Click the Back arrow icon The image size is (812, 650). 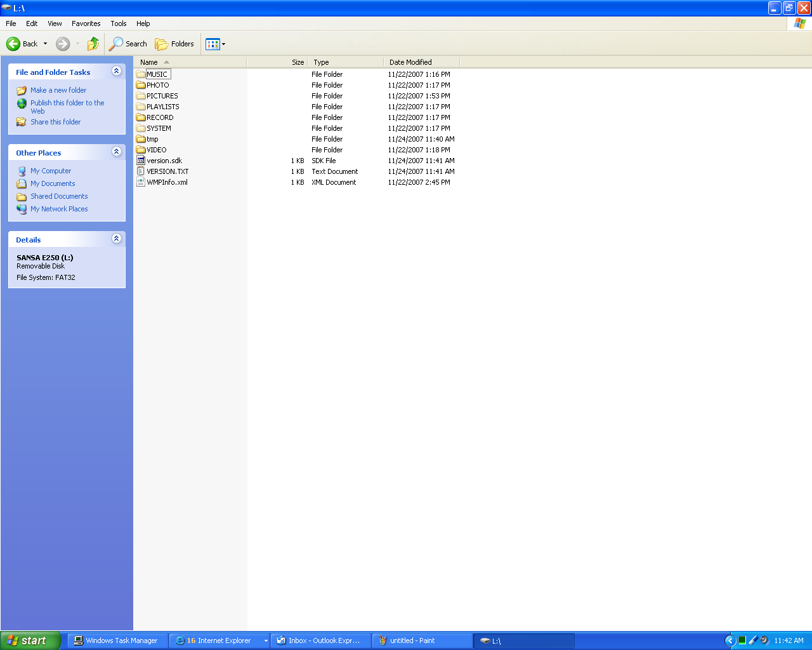click(13, 44)
